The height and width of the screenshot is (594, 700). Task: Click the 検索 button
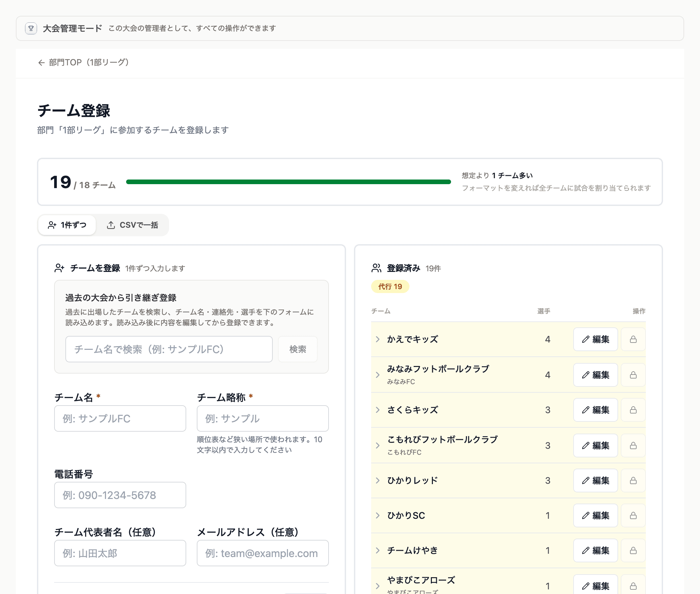[x=298, y=349]
